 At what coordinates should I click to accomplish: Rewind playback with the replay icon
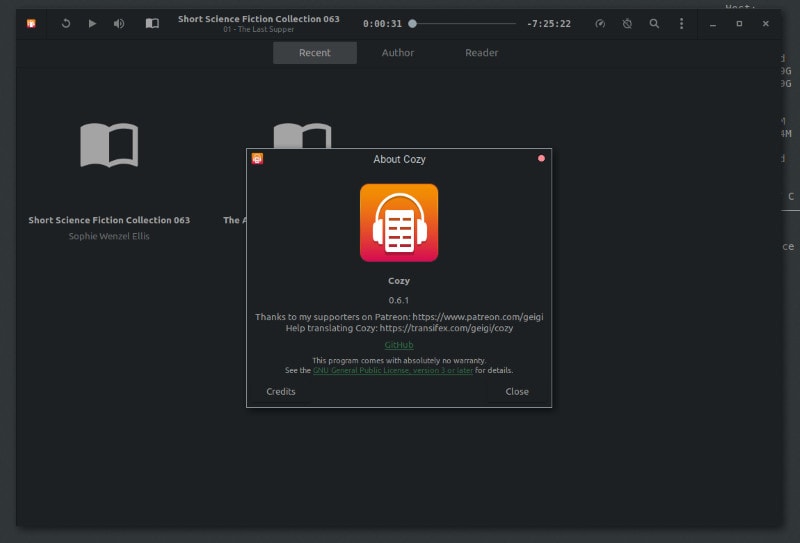coord(66,23)
